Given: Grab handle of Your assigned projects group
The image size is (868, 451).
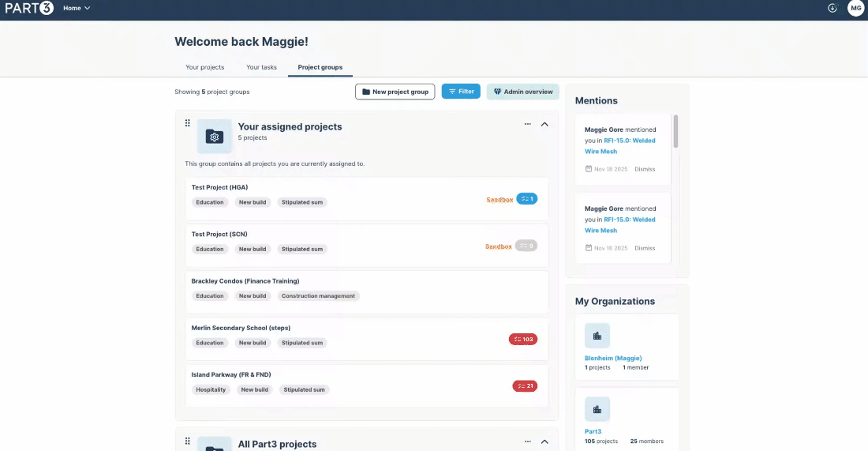Looking at the screenshot, I should [188, 123].
